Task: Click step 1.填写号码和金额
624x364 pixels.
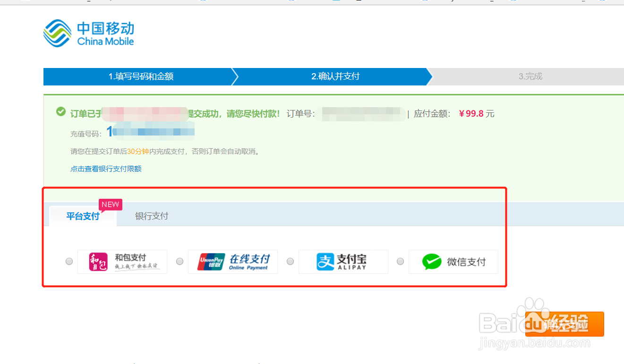Action: [x=141, y=76]
